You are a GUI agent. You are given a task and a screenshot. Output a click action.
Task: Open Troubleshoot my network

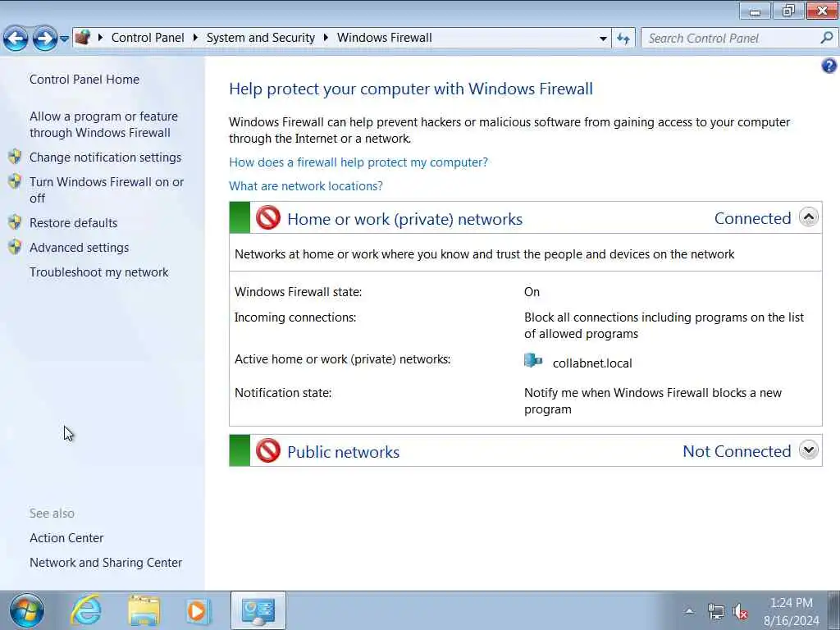click(98, 272)
